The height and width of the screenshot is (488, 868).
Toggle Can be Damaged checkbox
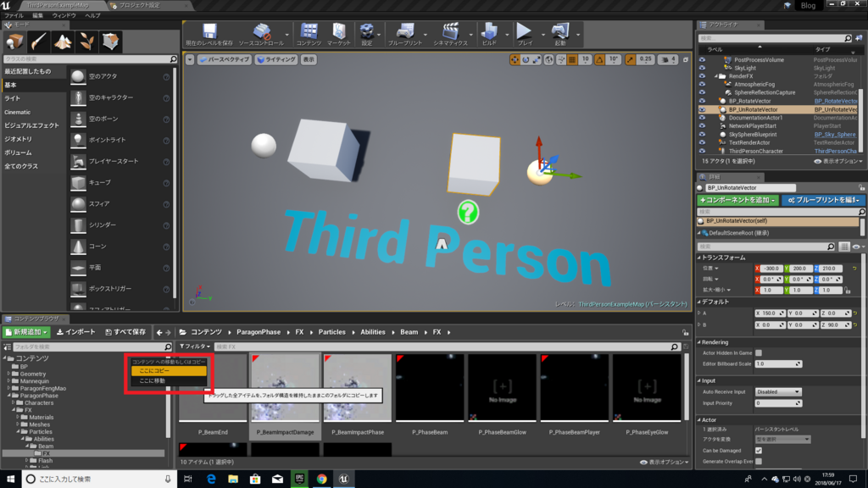pyautogui.click(x=759, y=451)
